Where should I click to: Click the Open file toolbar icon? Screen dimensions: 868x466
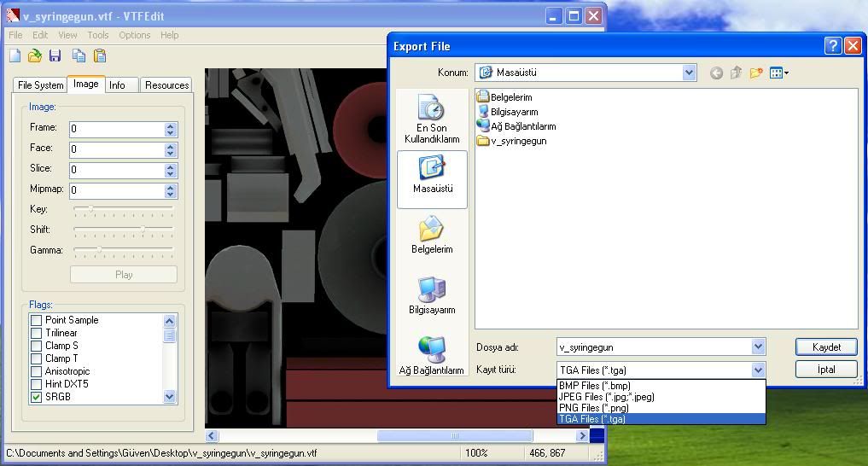(x=35, y=56)
